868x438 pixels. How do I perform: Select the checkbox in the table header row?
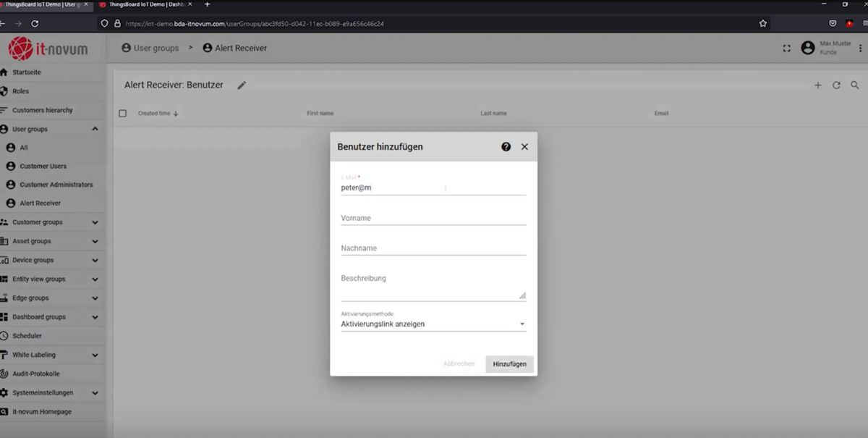pos(122,113)
